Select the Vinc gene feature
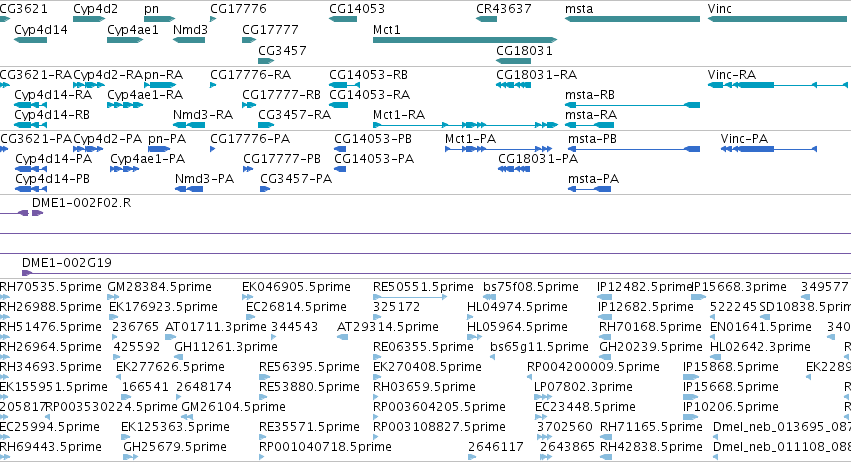 coord(777,19)
